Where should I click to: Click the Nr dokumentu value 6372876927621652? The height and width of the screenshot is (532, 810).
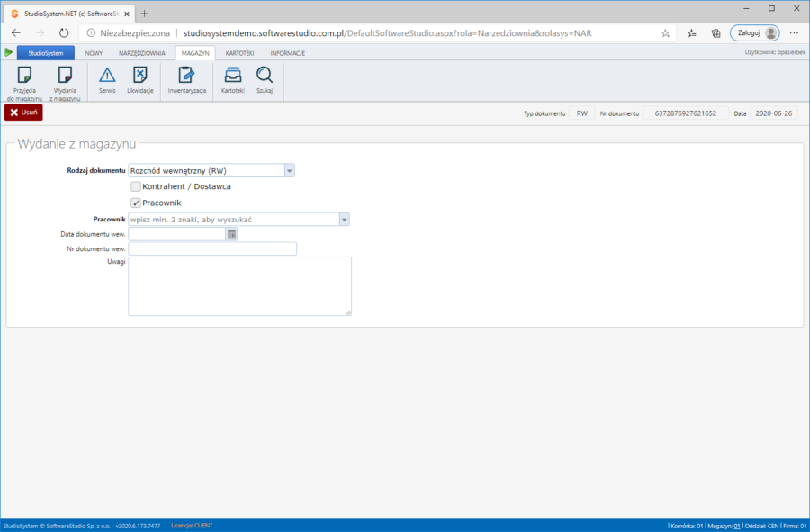click(686, 113)
